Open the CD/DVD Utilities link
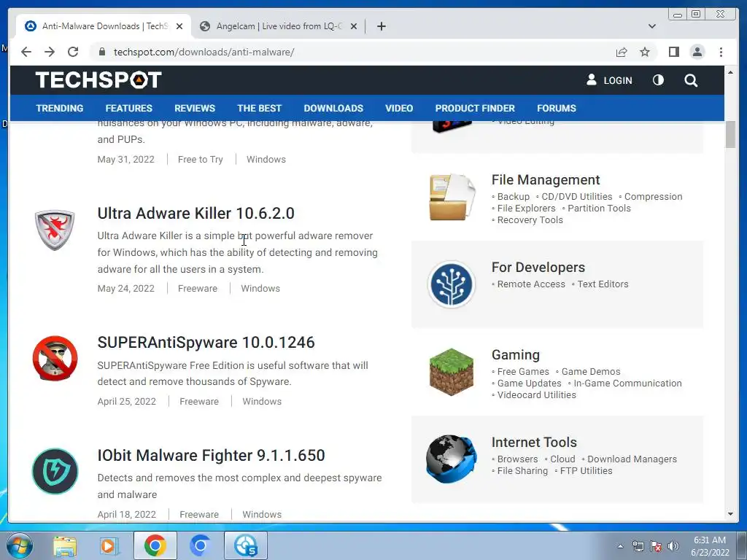Screen dimensions: 747x560 click(x=576, y=197)
